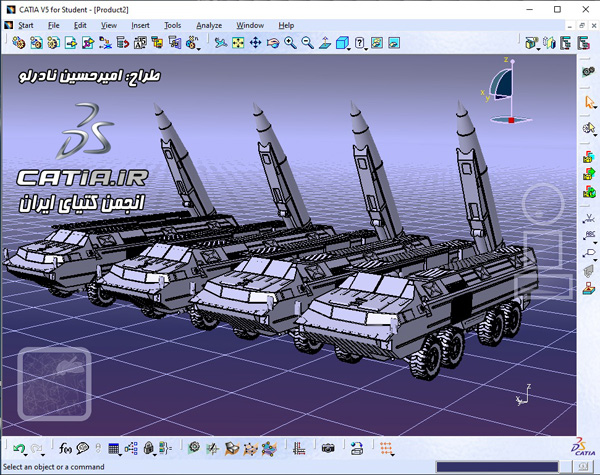Click the red compass manipulation handle
The width and height of the screenshot is (600, 475).
pos(511,120)
